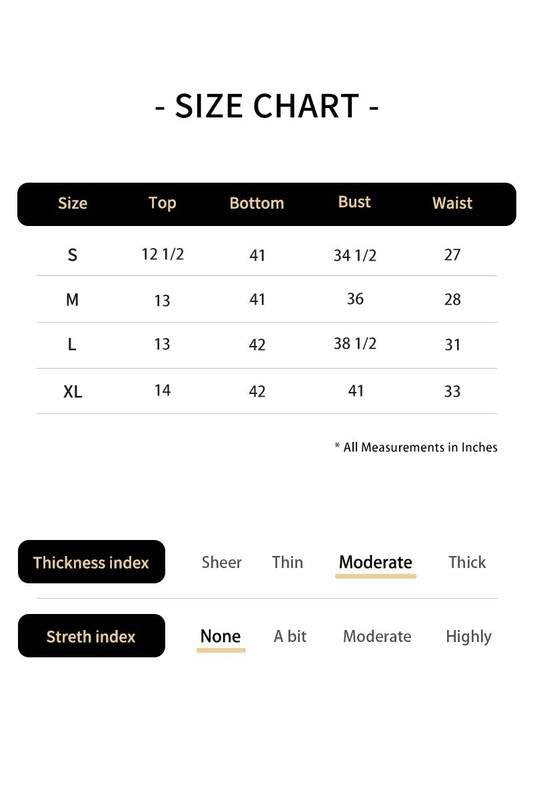Click the Top column header
Viewport: 533px width, 800px height.
pos(162,203)
